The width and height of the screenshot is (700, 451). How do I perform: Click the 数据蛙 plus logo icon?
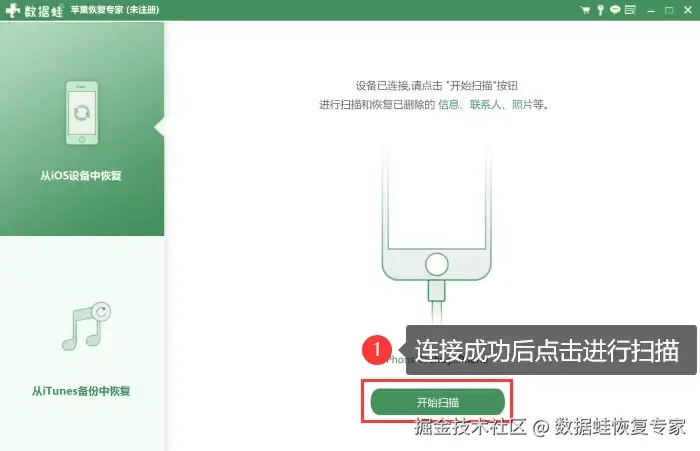click(x=13, y=10)
